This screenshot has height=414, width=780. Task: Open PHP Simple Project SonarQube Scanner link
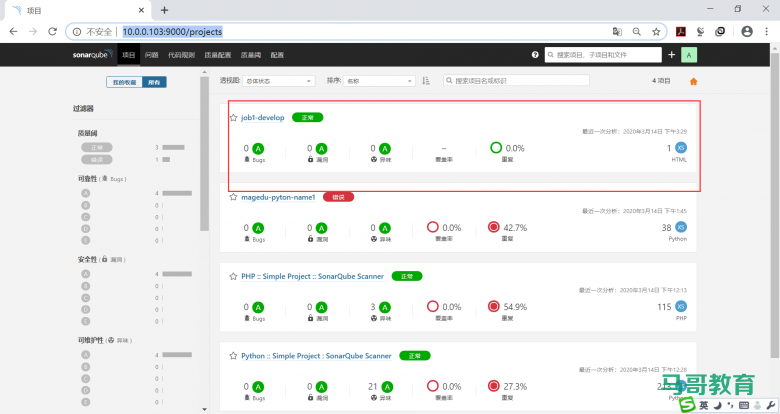pos(312,276)
